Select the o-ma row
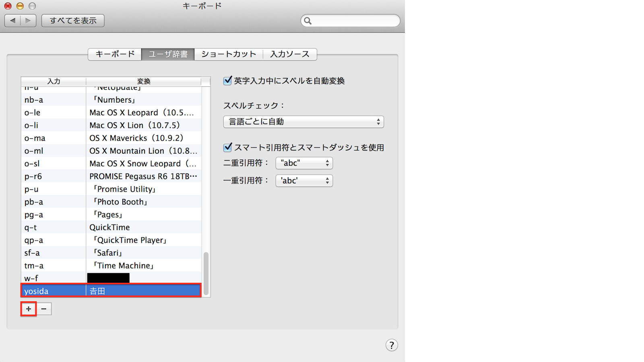This screenshot has width=644, height=362. (x=111, y=138)
